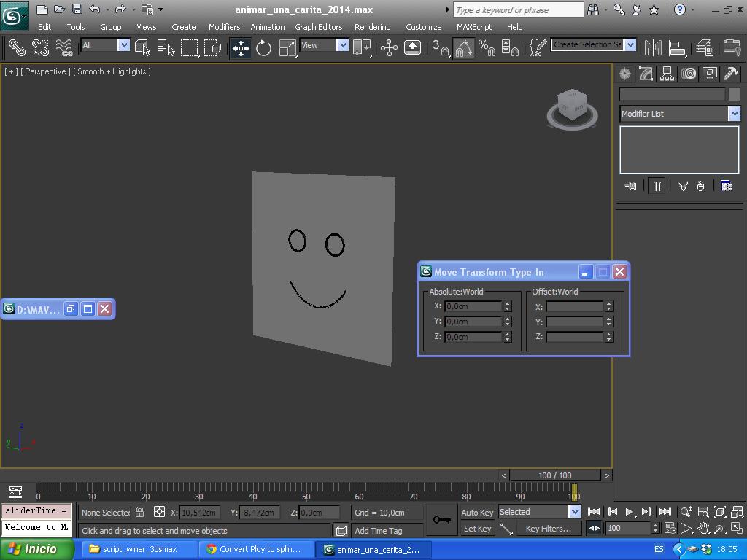Screen dimensions: 747x560
Task: Switch to the Utilities hammer panel
Action: 730,74
